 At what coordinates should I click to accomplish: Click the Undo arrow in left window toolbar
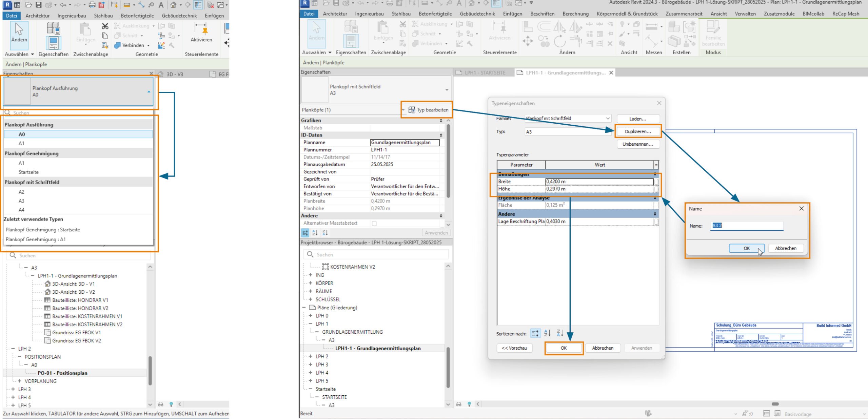63,5
